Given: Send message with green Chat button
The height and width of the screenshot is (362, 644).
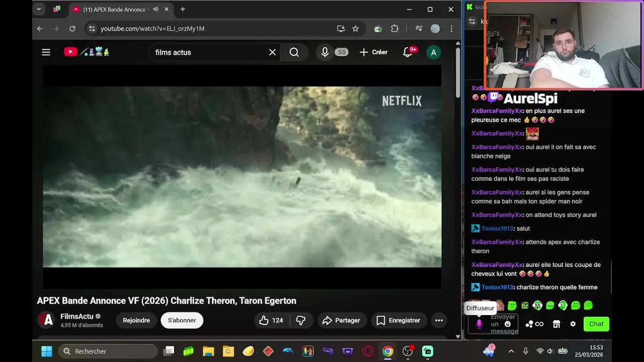Looking at the screenshot, I should coord(596,324).
